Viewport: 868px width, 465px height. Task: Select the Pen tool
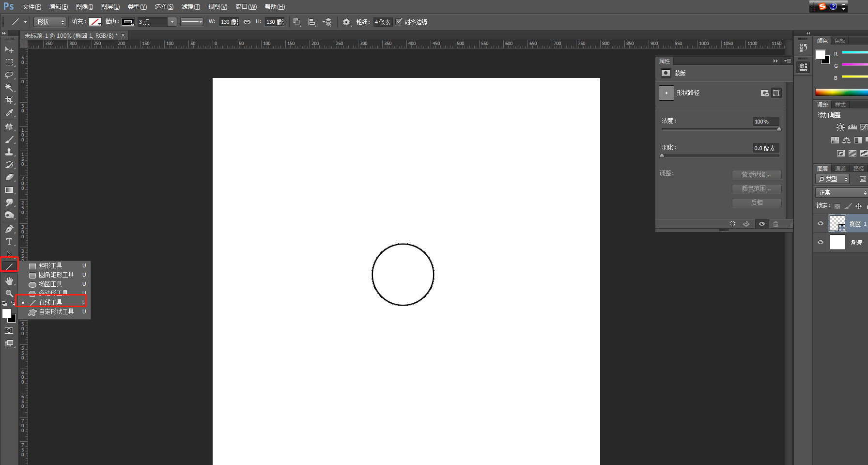tap(9, 229)
